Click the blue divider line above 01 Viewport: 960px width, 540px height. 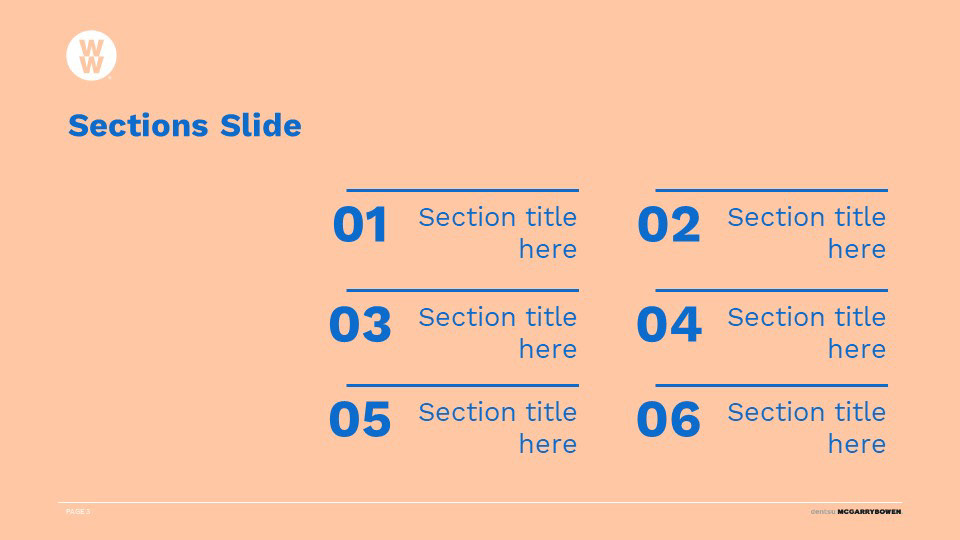click(x=462, y=190)
